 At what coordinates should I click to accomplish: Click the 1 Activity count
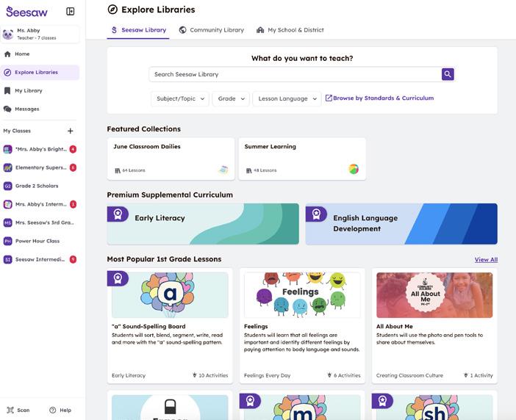[479, 375]
